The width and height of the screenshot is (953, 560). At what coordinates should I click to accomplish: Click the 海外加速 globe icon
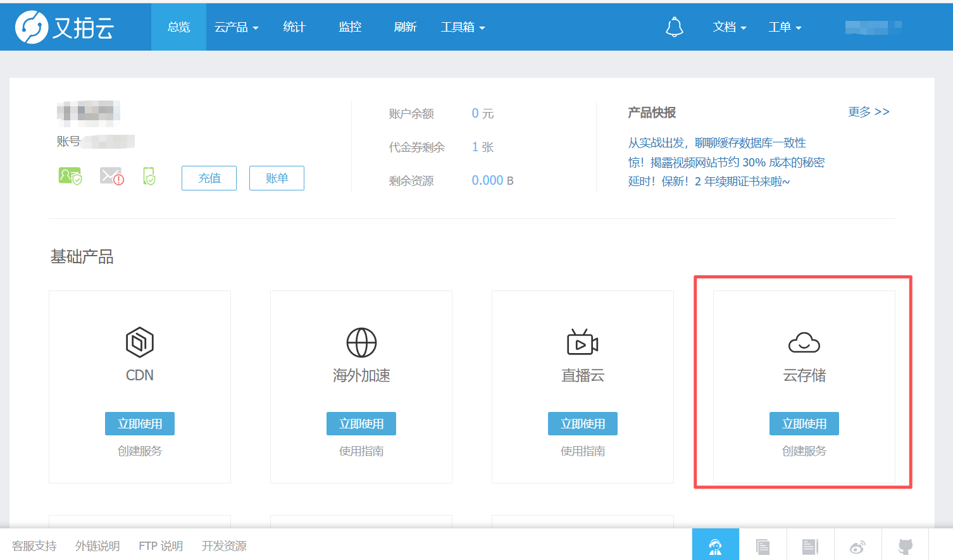[361, 342]
